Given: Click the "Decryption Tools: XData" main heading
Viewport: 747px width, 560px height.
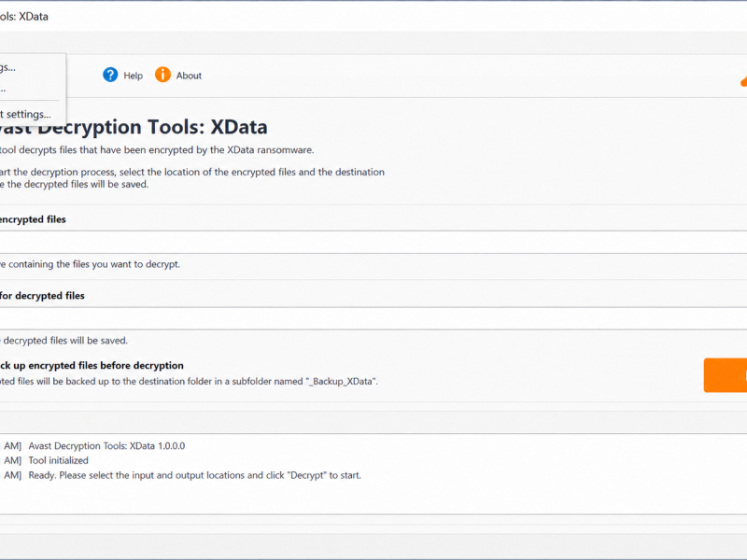Looking at the screenshot, I should (134, 127).
